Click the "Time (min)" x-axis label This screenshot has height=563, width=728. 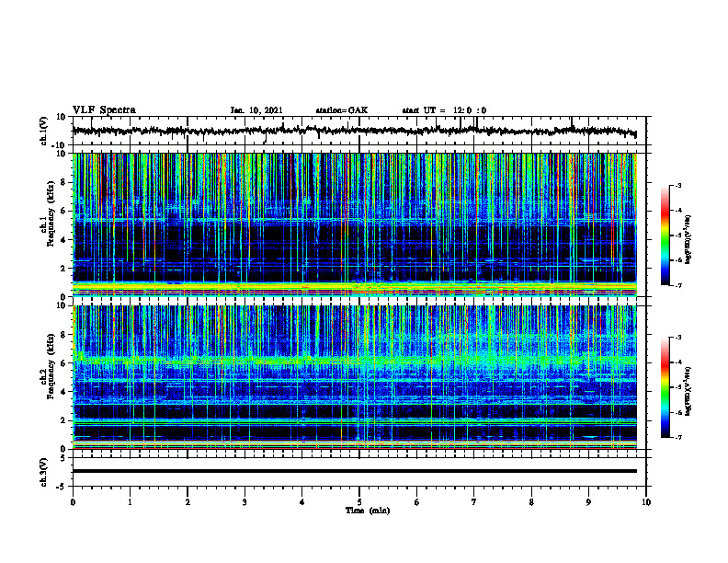tap(368, 511)
